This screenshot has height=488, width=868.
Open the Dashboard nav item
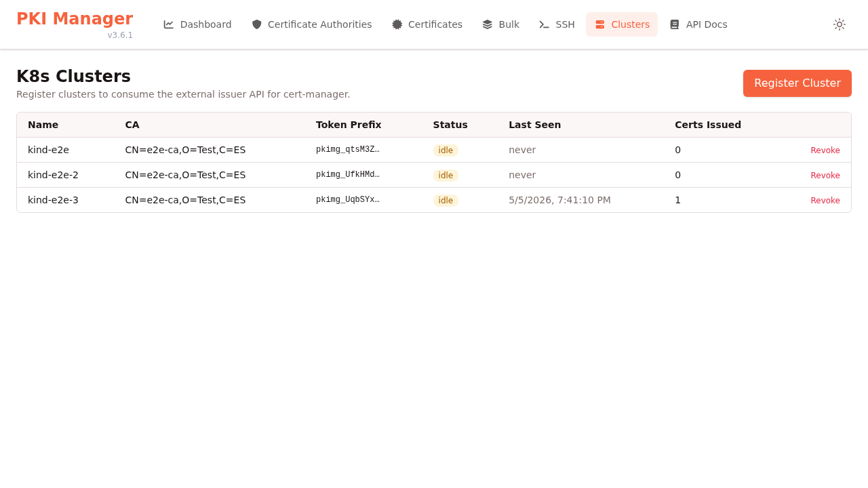[x=197, y=24]
